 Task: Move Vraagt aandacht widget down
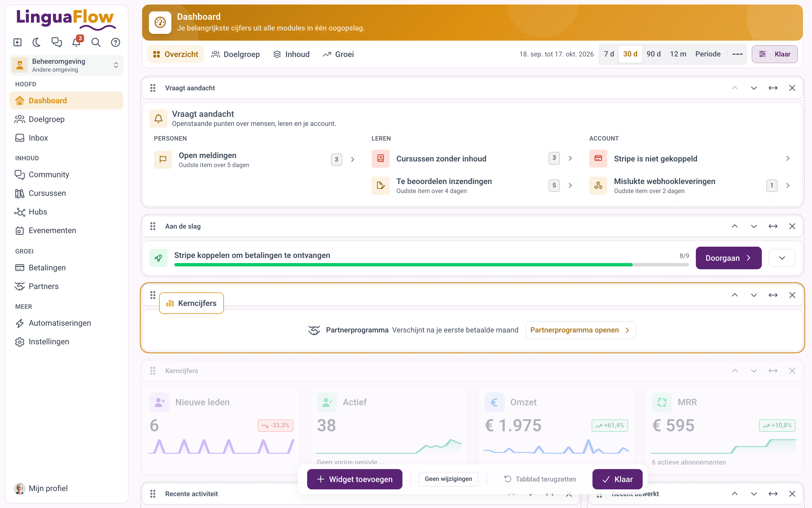click(754, 88)
